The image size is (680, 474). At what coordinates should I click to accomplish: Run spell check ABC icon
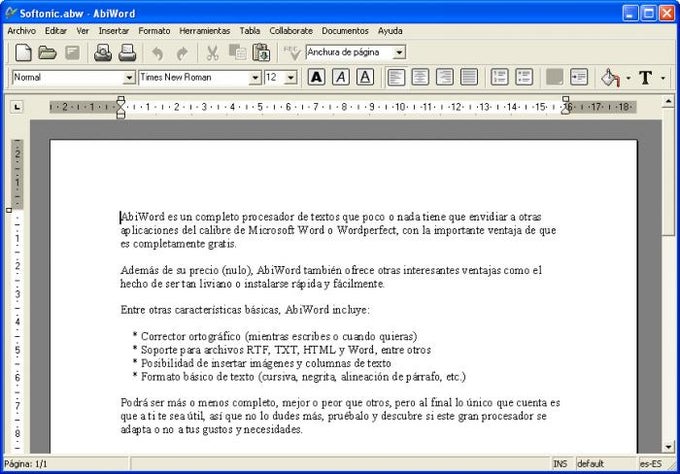pyautogui.click(x=291, y=53)
